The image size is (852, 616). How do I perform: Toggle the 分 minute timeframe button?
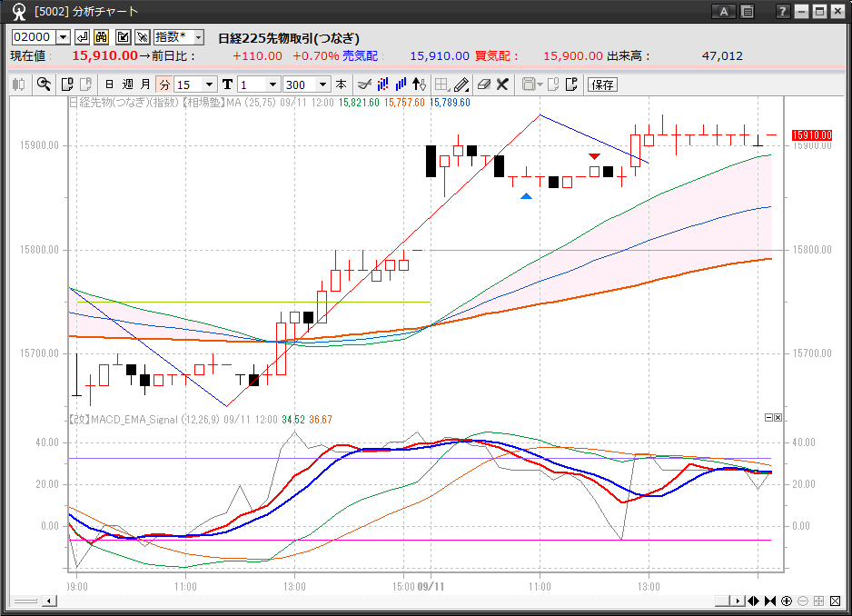click(x=164, y=84)
